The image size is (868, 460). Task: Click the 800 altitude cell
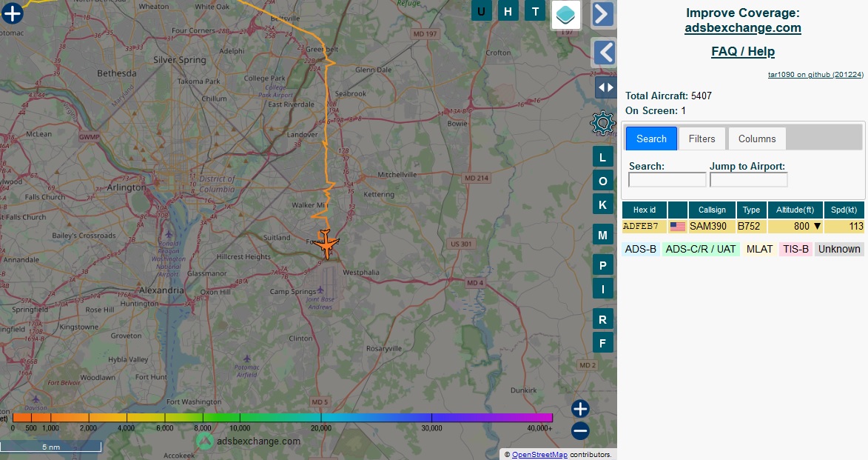[x=795, y=226]
